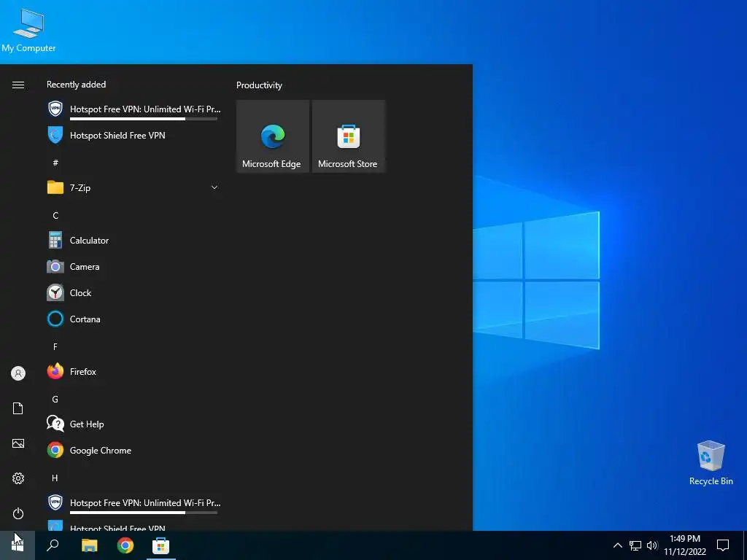The width and height of the screenshot is (747, 560).
Task: Click the H letter header
Action: 55,478
